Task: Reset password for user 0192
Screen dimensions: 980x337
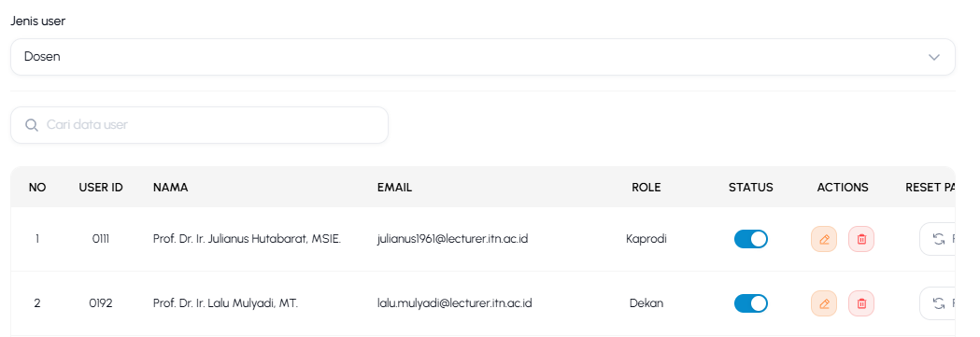Action: [x=938, y=303]
